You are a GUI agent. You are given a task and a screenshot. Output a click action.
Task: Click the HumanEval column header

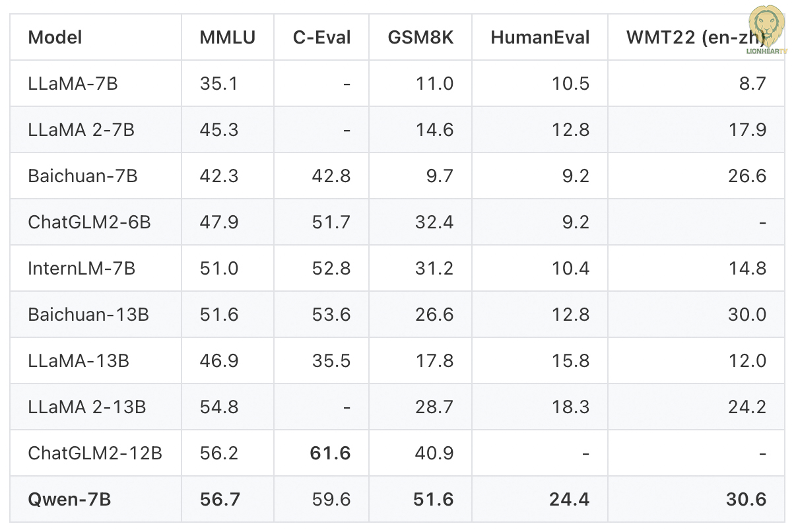click(540, 37)
